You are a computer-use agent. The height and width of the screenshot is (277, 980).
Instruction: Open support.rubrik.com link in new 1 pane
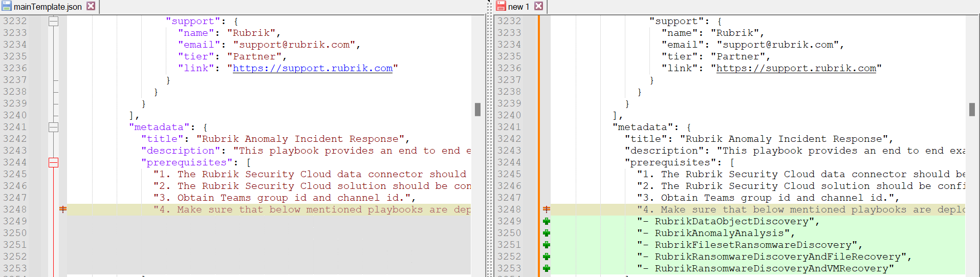[x=796, y=68]
